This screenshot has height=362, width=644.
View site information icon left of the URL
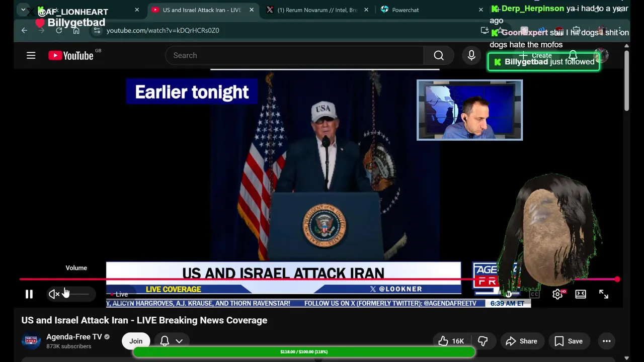(x=97, y=30)
